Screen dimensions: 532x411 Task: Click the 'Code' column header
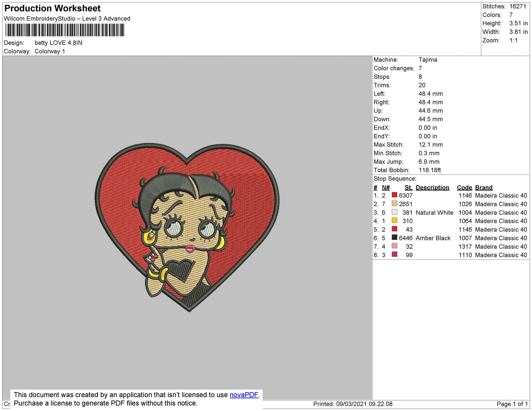click(x=464, y=187)
